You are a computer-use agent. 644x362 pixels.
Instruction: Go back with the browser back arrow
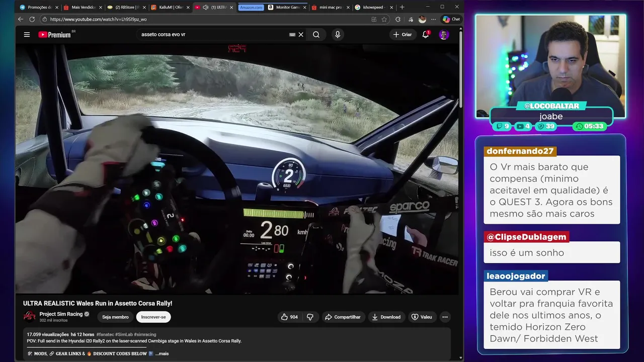21,19
